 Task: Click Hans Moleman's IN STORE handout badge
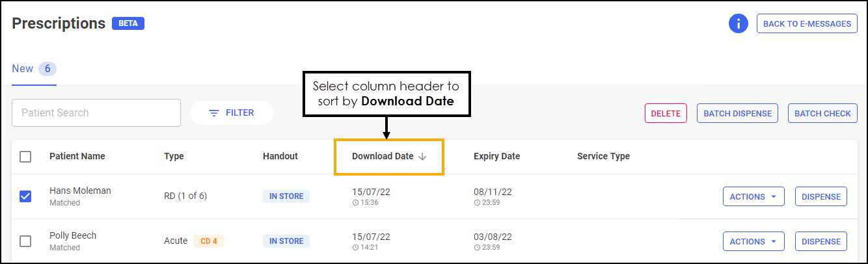pyautogui.click(x=286, y=196)
